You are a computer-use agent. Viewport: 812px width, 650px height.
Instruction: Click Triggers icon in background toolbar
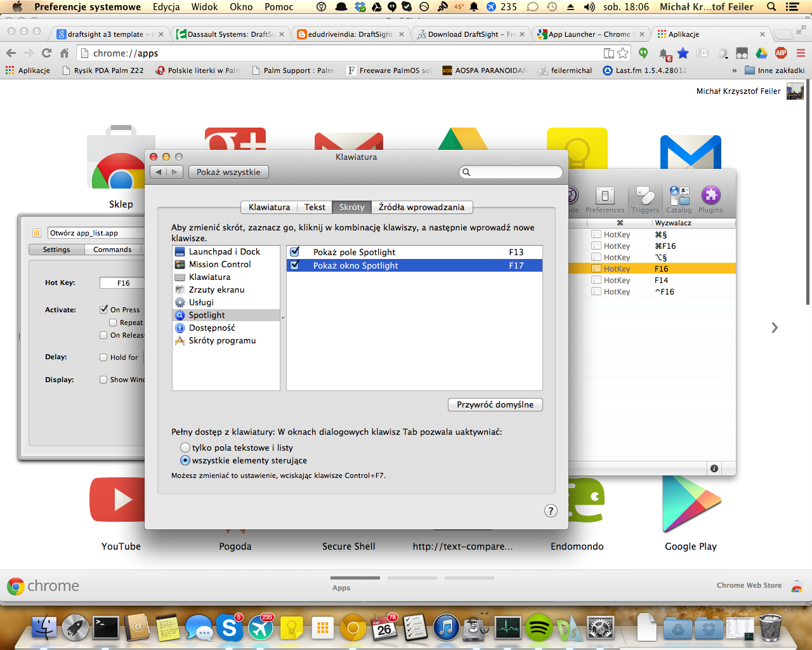point(645,199)
